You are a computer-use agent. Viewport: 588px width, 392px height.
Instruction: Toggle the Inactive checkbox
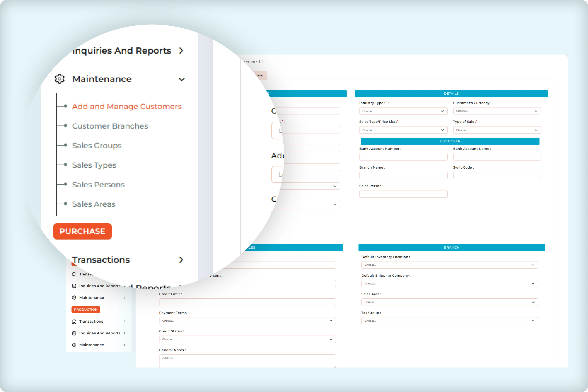coord(261,62)
